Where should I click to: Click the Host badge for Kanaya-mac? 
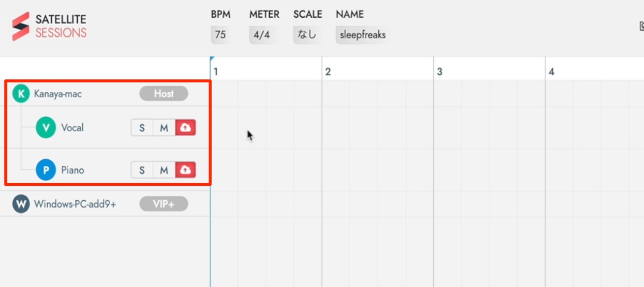[163, 94]
